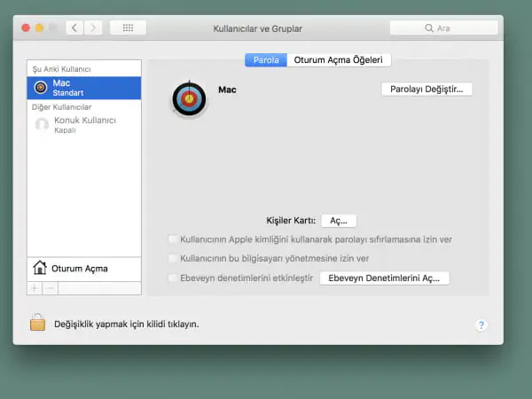Click the house icon beside Oturum Açma
Image resolution: width=532 pixels, height=399 pixels.
40,268
